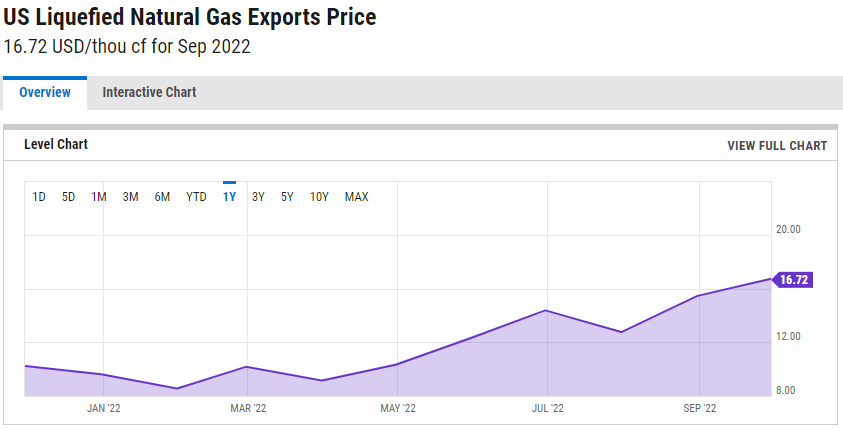This screenshot has width=843, height=428.
Task: Select the 5D time range
Action: (68, 197)
